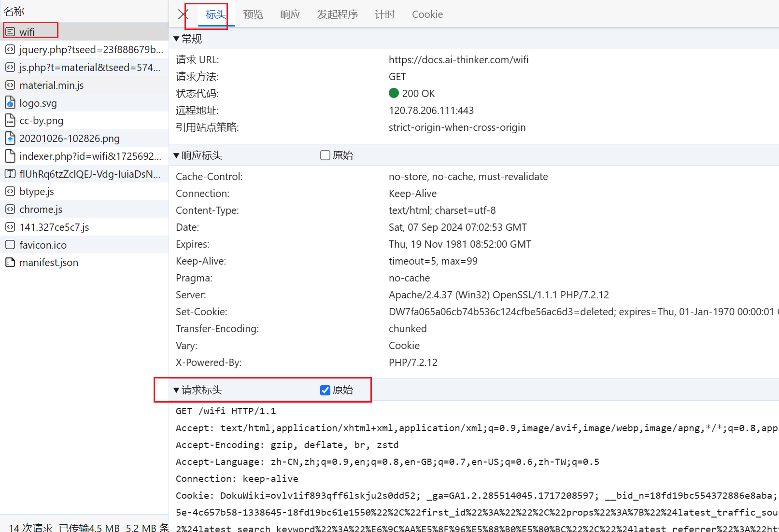Viewport: 779px width, 532px height.
Task: Close the request details panel
Action: tap(183, 14)
